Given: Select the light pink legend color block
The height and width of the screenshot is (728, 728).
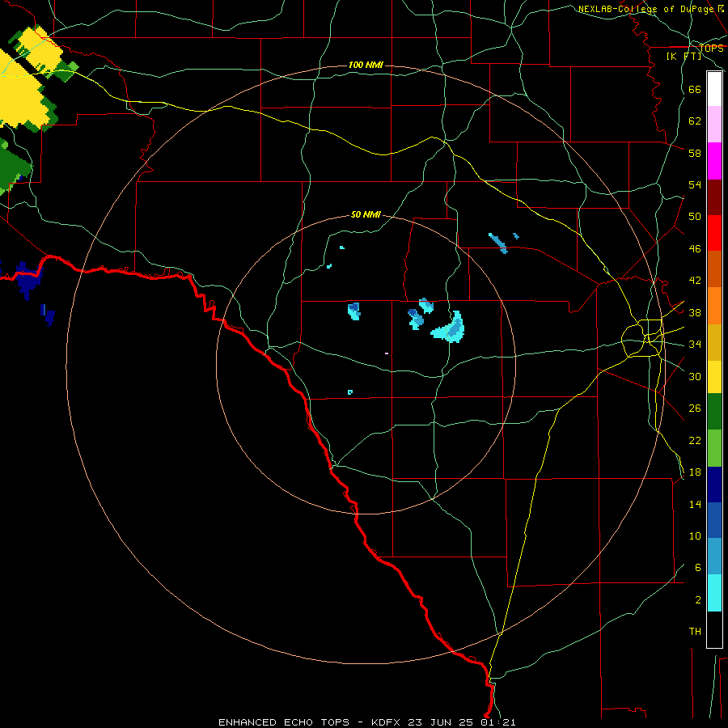Looking at the screenshot, I should pos(714,124).
